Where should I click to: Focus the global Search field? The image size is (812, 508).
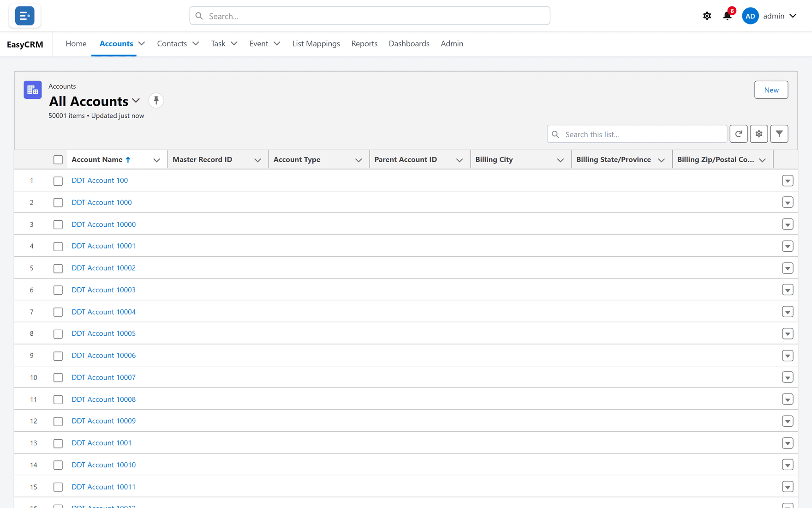tap(370, 16)
